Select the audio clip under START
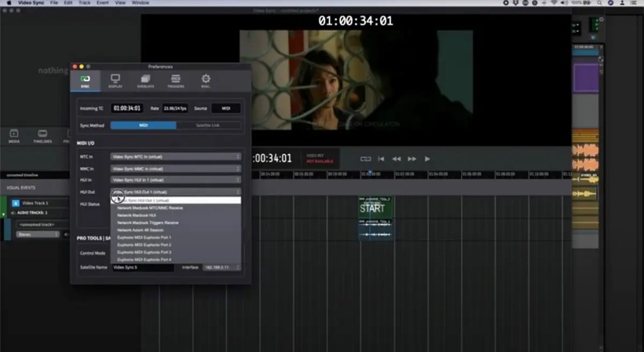 point(375,229)
